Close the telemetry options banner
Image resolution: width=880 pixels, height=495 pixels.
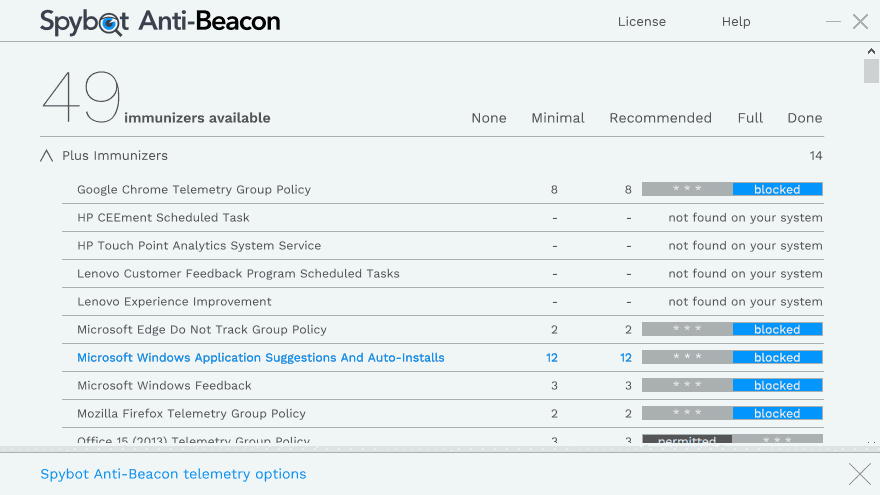tap(859, 474)
